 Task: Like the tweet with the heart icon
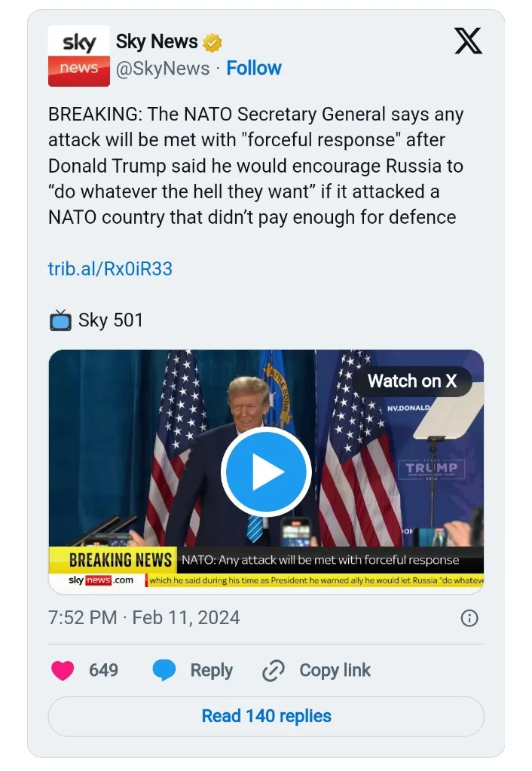point(63,670)
